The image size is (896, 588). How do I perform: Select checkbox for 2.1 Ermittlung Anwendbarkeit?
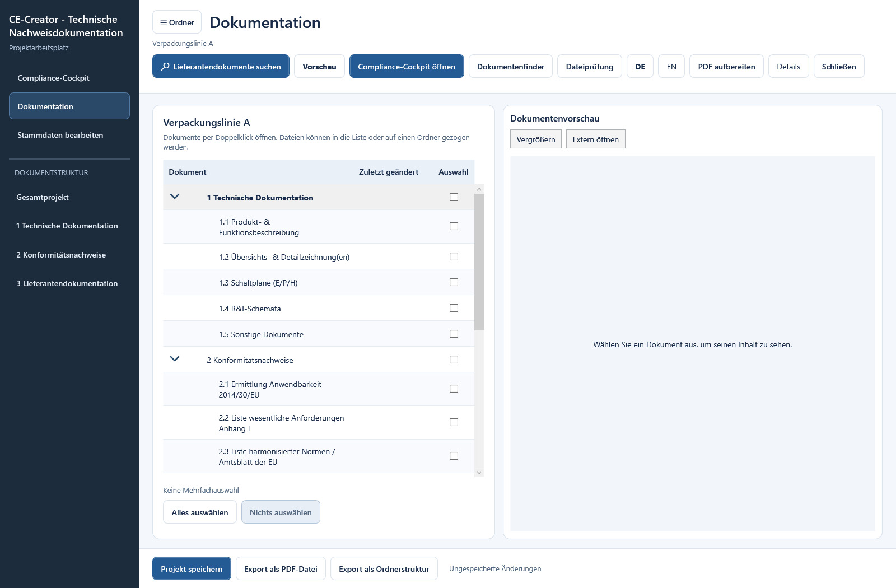454,389
